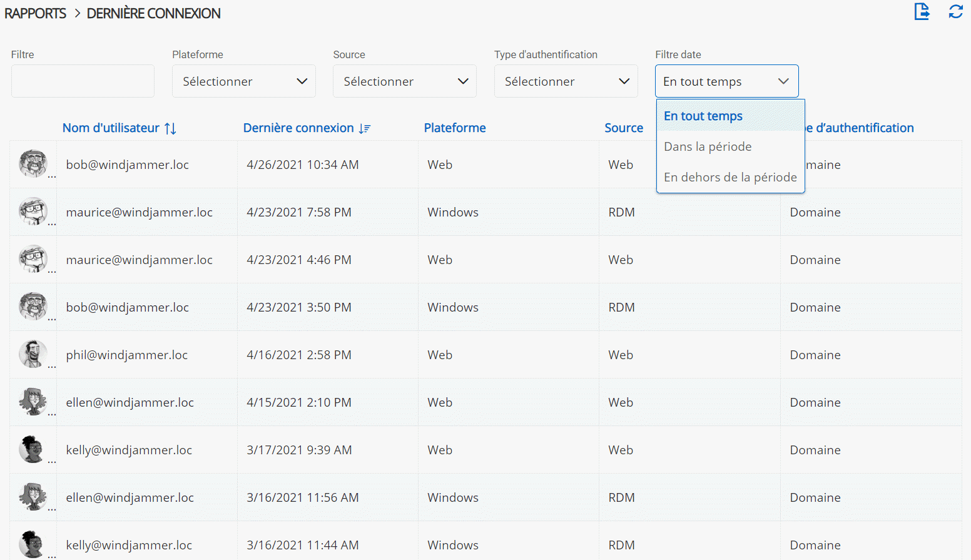The image size is (971, 560).
Task: Click the avatar for kelly's 3/17/2021 entry
Action: [33, 449]
